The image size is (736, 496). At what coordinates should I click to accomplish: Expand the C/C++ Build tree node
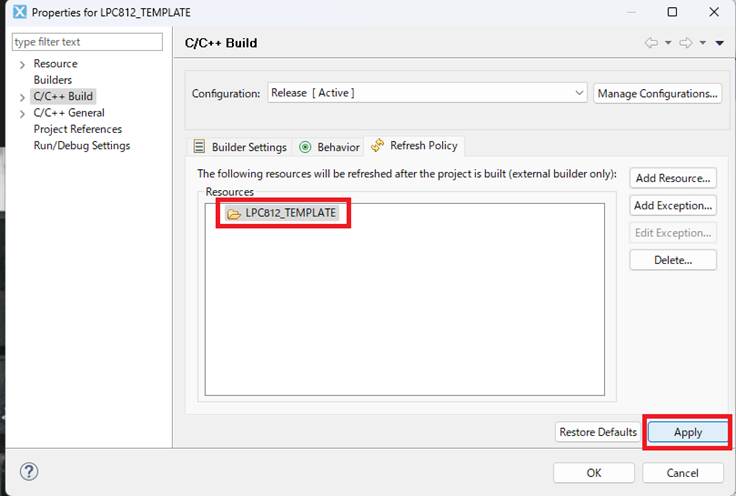pyautogui.click(x=22, y=97)
